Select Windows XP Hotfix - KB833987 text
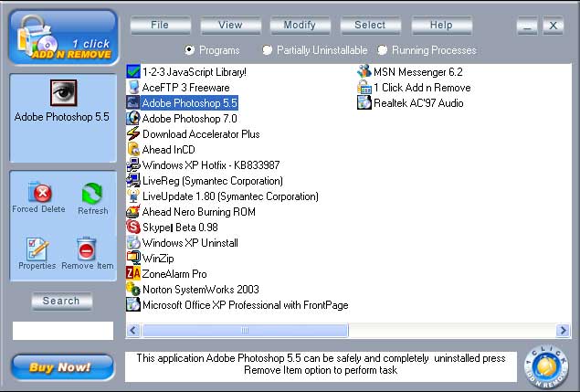Viewport: 580px width, 392px height. point(211,165)
